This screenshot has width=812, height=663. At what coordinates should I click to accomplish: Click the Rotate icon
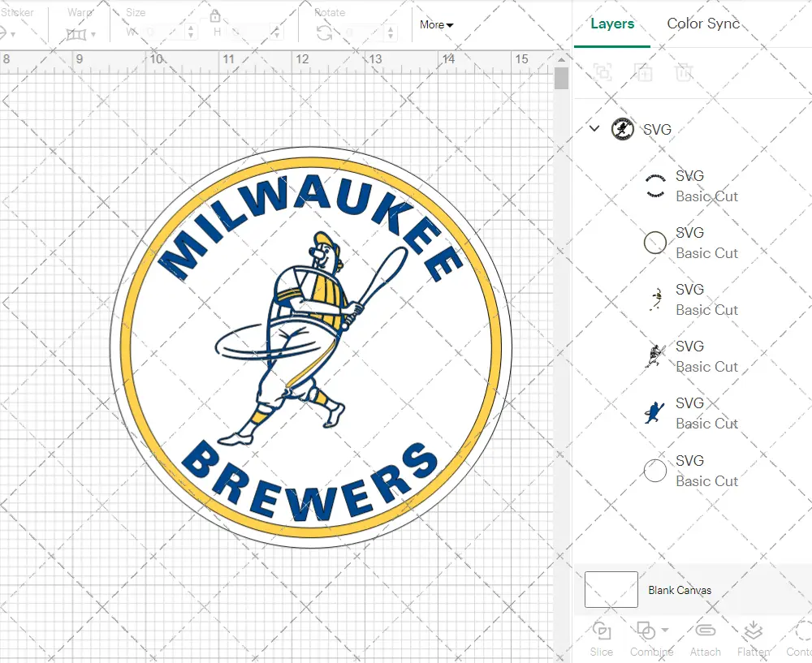325,33
